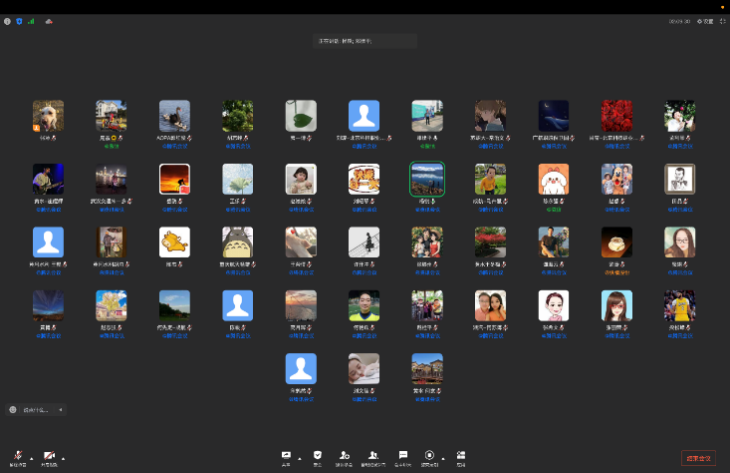Click the record icon in bottom toolbar

tap(430, 455)
